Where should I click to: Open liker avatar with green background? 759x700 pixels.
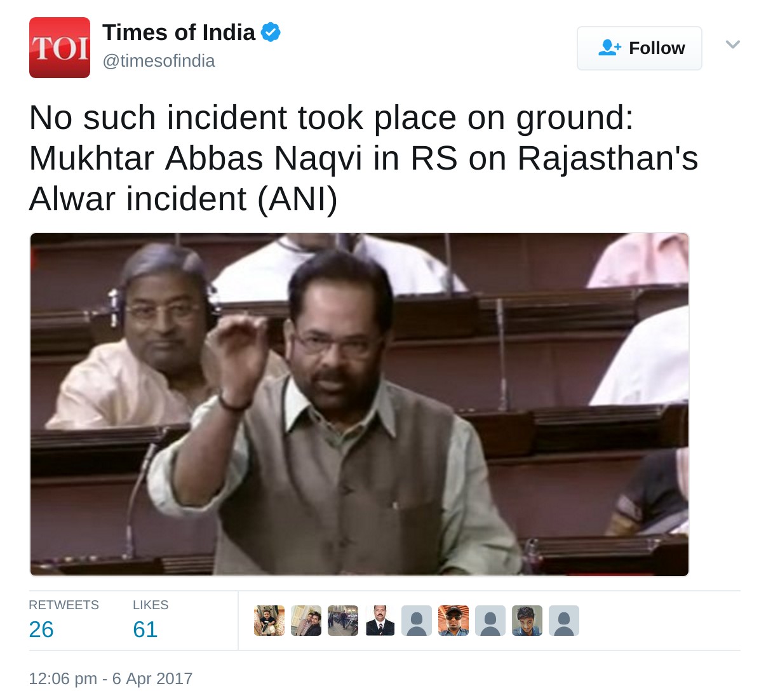pos(527,621)
